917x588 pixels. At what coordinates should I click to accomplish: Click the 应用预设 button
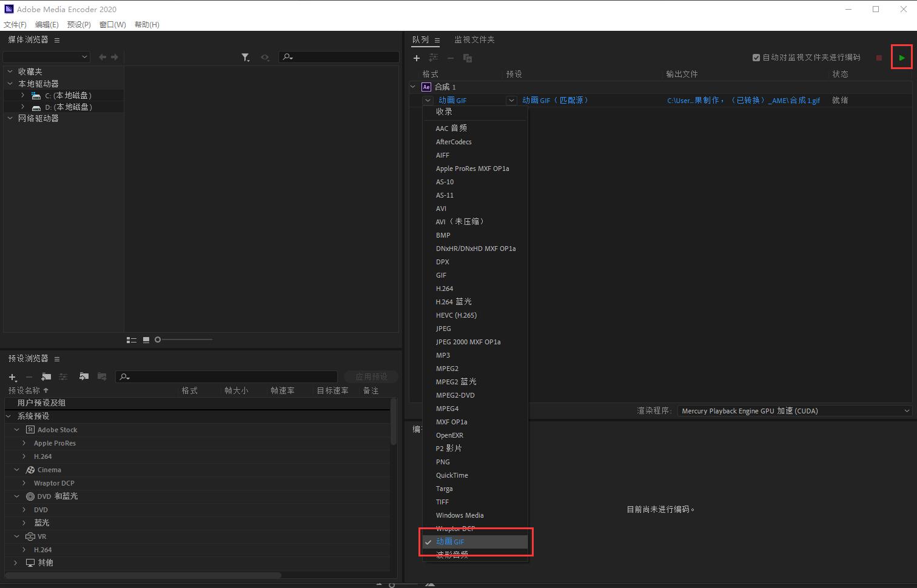tap(371, 377)
